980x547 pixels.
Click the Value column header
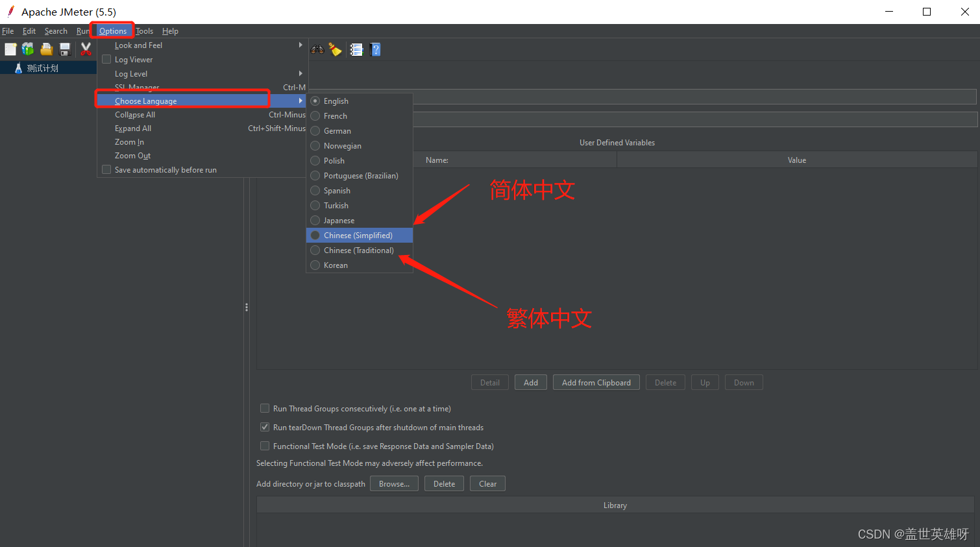click(x=797, y=160)
